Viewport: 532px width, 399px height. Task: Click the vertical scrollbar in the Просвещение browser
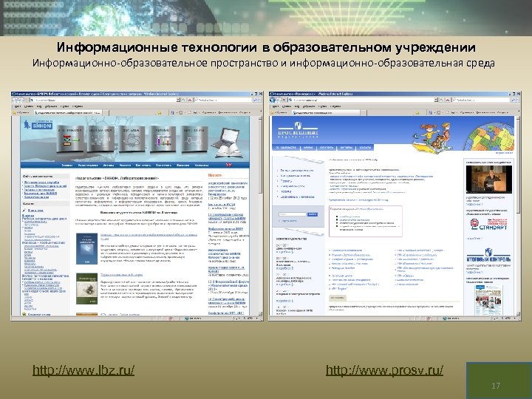pos(518,216)
